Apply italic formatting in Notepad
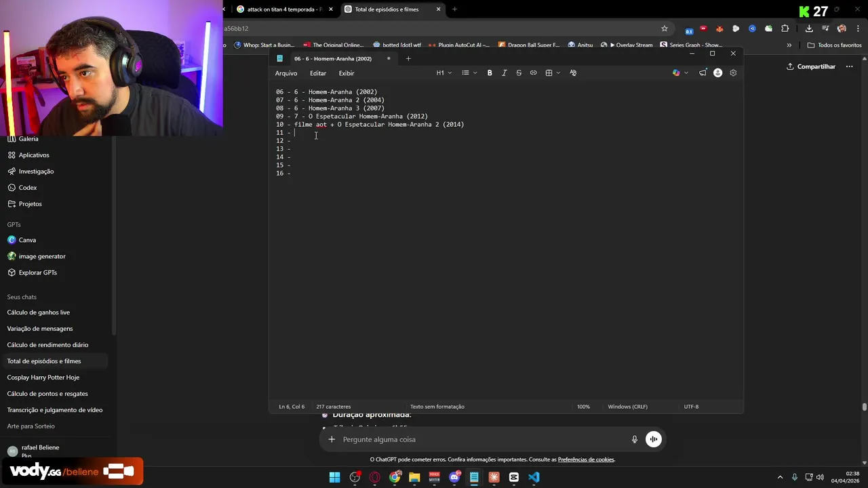 pos(504,73)
